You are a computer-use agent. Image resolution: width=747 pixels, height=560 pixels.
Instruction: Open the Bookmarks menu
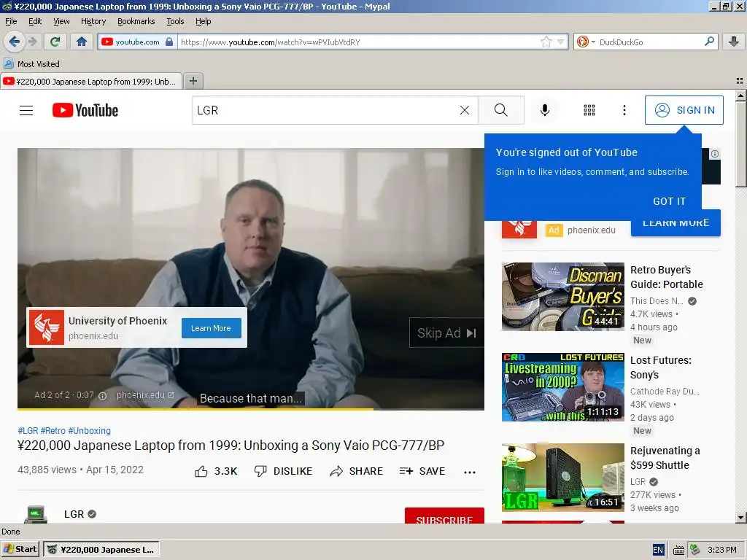tap(136, 21)
